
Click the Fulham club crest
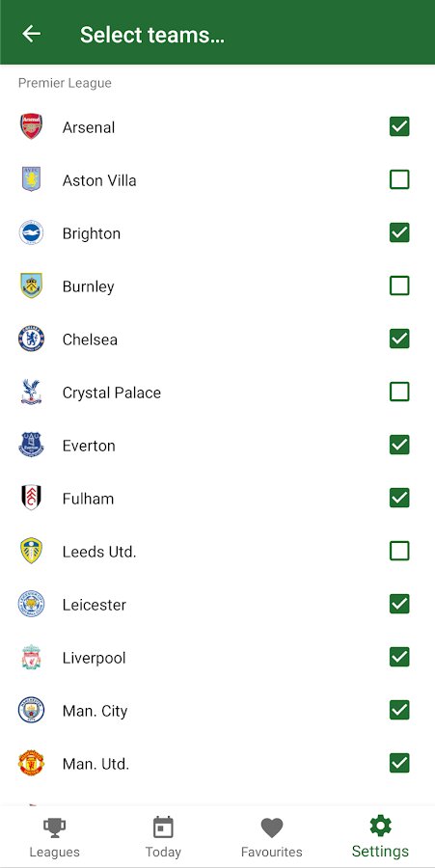click(31, 498)
